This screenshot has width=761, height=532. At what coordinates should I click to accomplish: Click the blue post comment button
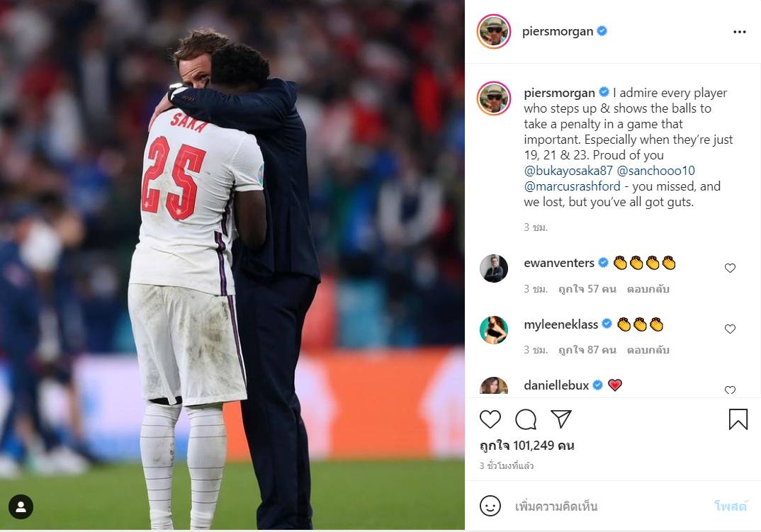point(731,506)
